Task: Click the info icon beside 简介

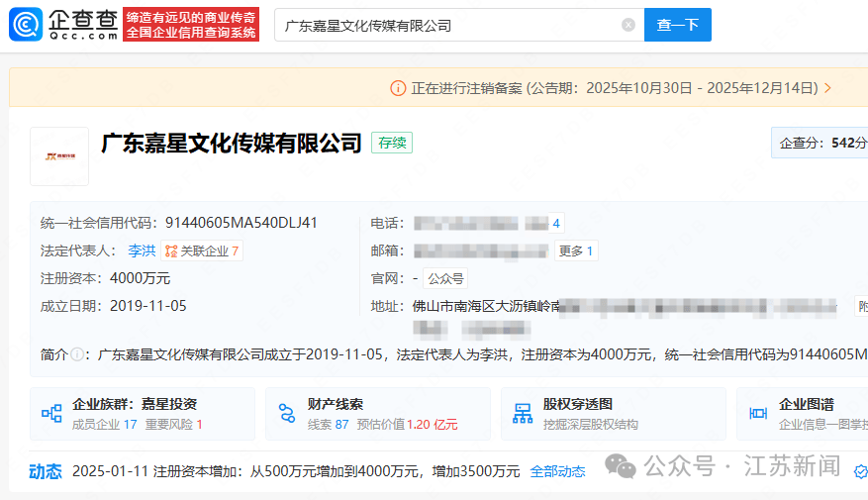Action: coord(77,354)
